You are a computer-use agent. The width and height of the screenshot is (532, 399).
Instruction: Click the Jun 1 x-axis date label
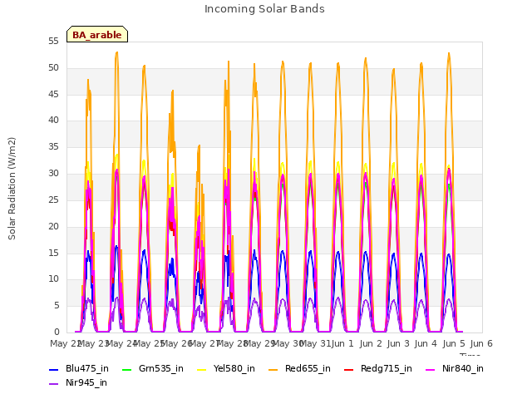(342, 343)
